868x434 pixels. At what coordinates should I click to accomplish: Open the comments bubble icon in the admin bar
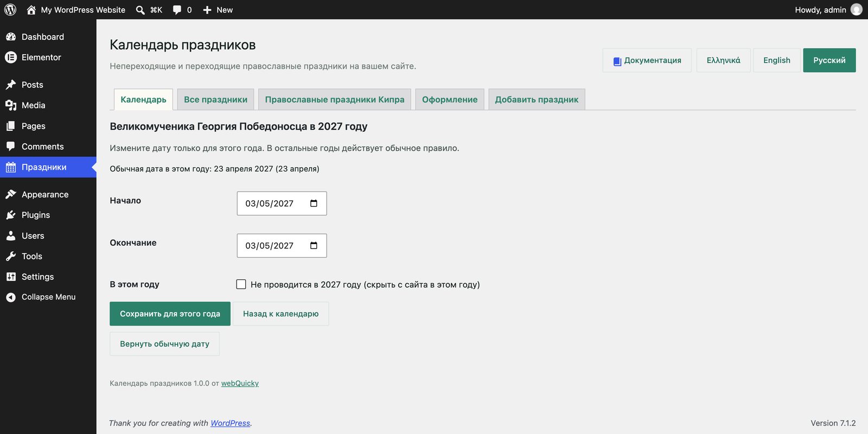177,10
